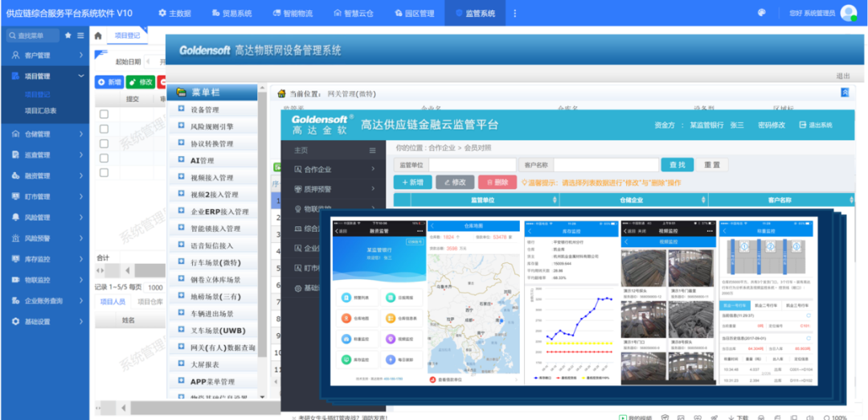Toggle the 主页 hamburger icon in supervision platform
The width and height of the screenshot is (868, 420).
pyautogui.click(x=373, y=150)
